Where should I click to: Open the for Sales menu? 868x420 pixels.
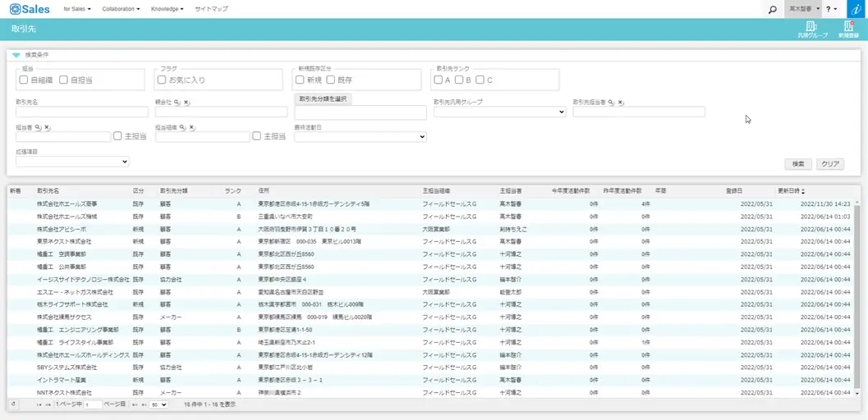(77, 9)
